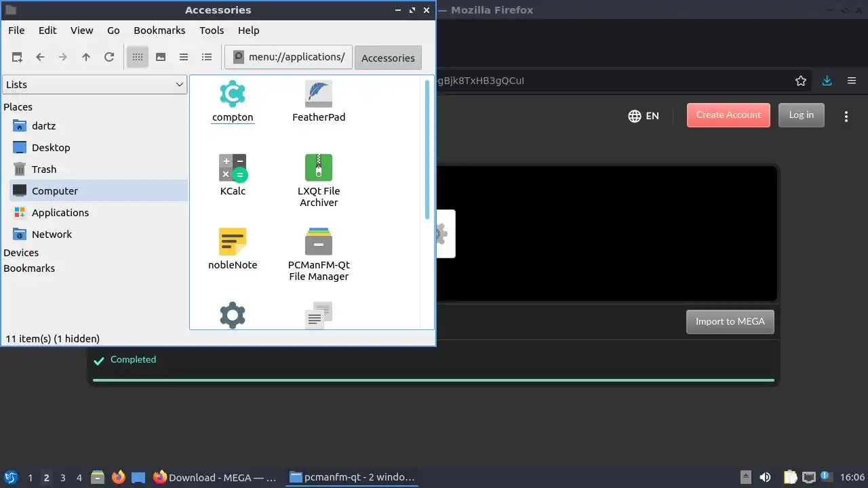Go back in file manager history
The image size is (868, 488).
(x=40, y=57)
